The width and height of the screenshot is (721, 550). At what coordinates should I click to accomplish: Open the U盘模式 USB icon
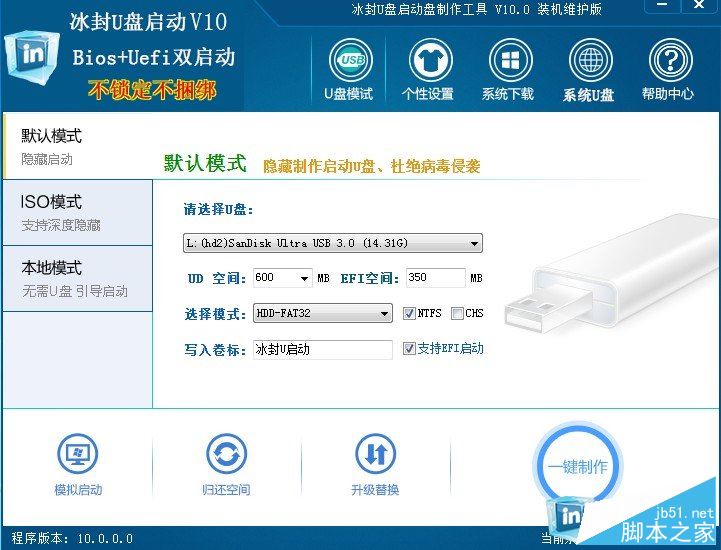click(x=350, y=60)
